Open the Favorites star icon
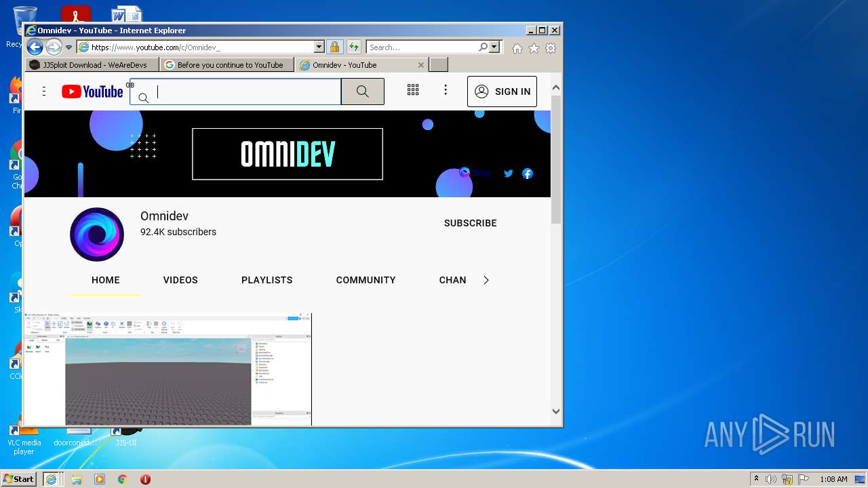Viewport: 868px width, 488px height. 534,48
